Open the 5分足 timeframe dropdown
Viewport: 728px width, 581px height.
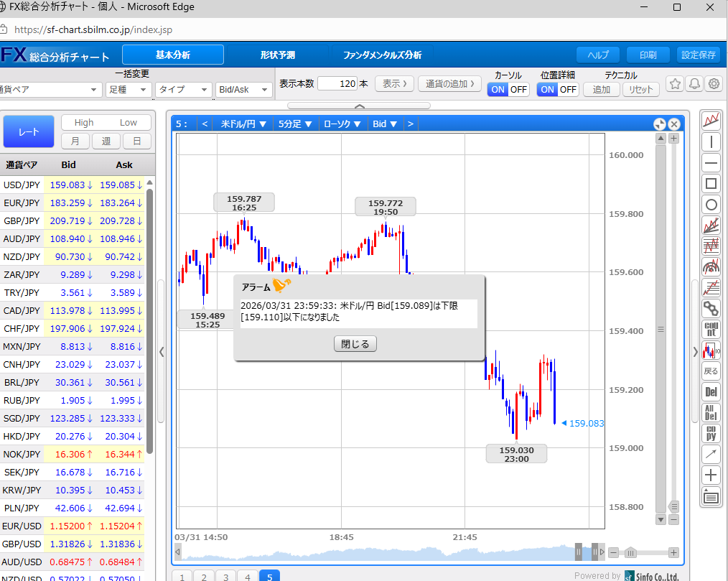tap(294, 124)
